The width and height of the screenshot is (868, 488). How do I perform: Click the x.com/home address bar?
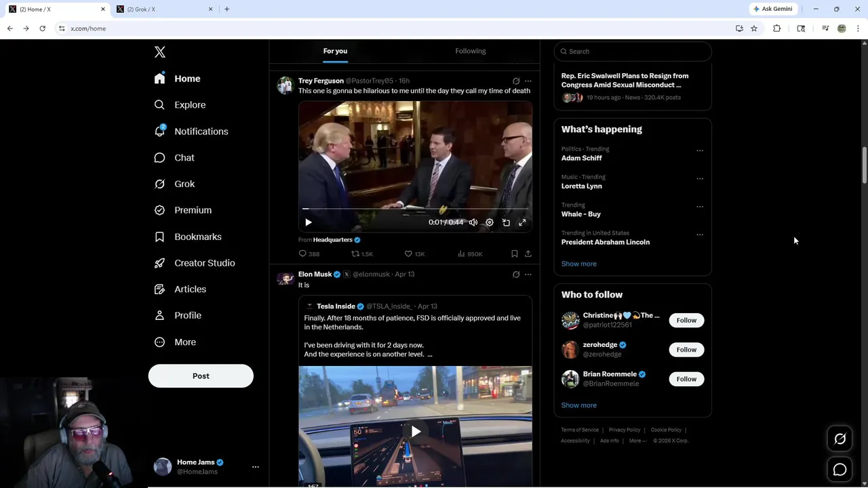[393, 28]
